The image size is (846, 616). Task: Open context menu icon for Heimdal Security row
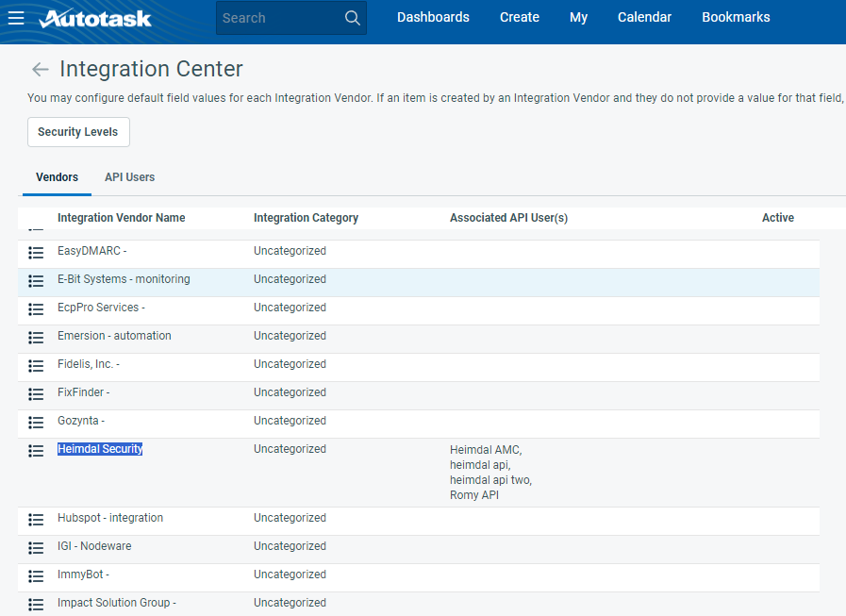[36, 450]
